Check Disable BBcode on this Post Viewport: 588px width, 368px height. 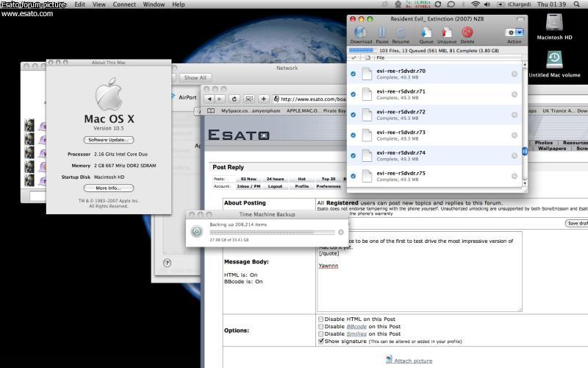[320, 327]
